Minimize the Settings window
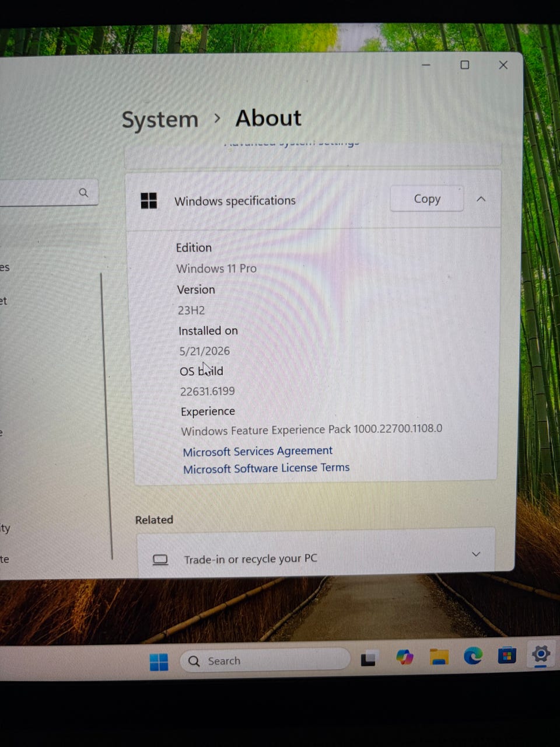 [426, 65]
